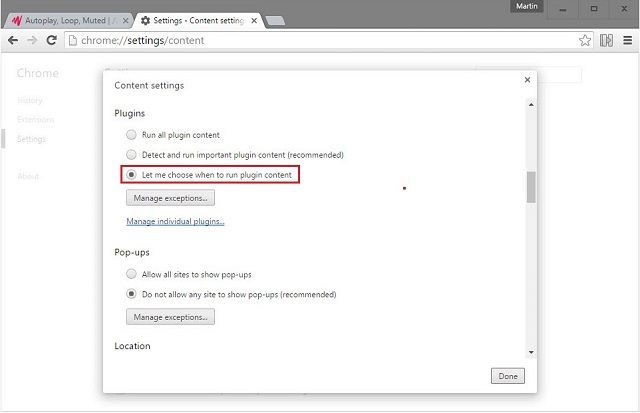
Task: Click Manage exceptions under Pop-ups
Action: coord(170,317)
